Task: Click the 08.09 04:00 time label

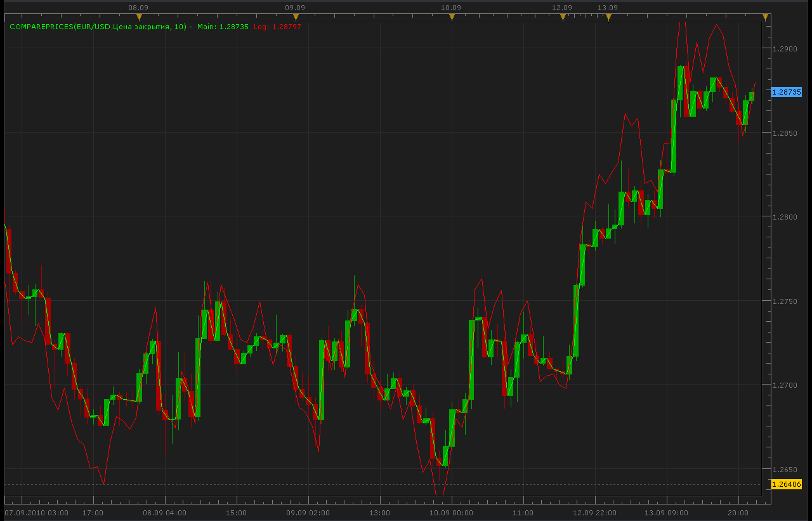Action: (164, 512)
